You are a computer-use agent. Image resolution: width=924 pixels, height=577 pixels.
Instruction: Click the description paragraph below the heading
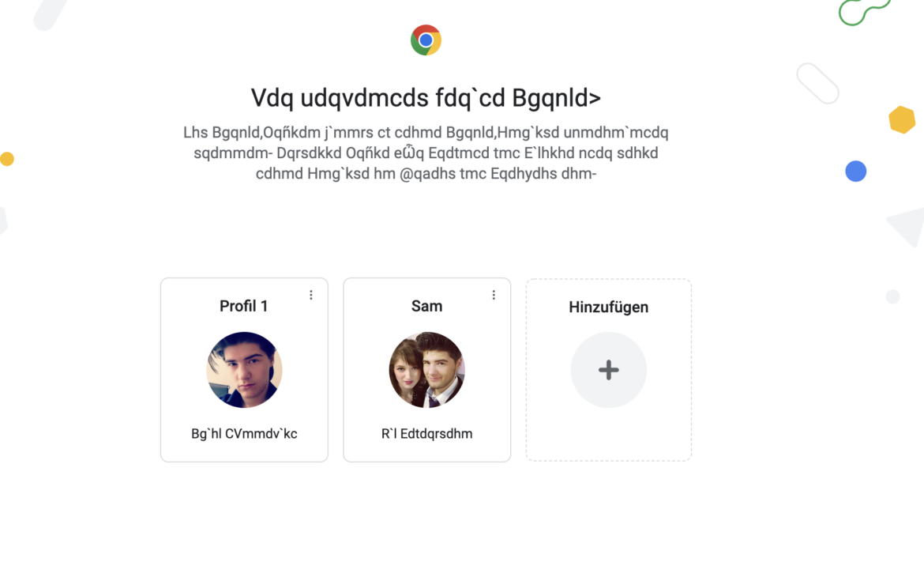click(426, 153)
